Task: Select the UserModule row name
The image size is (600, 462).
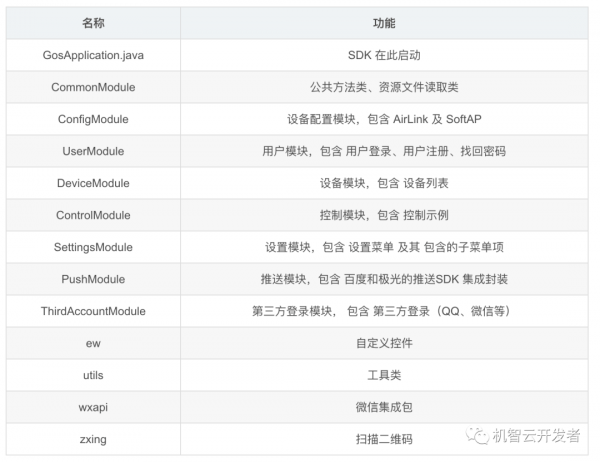Action: [93, 151]
